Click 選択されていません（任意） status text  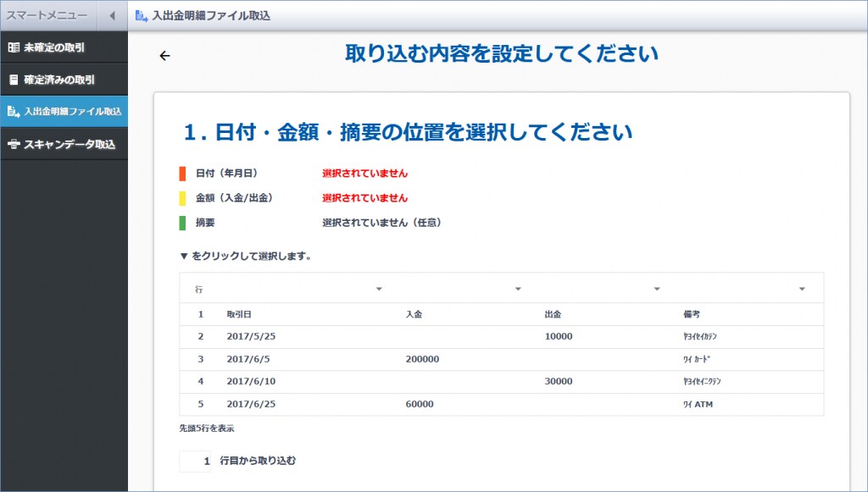[382, 223]
